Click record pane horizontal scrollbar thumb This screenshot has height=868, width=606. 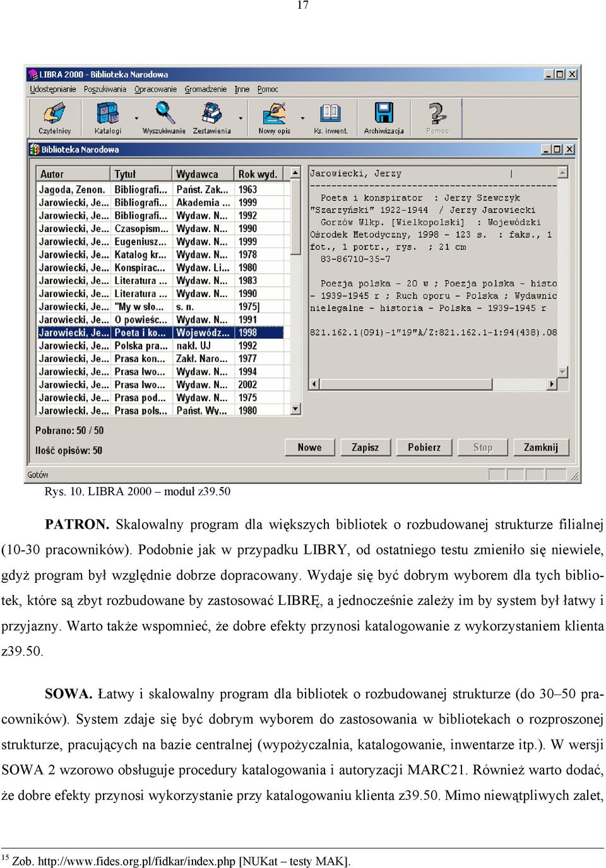point(406,384)
